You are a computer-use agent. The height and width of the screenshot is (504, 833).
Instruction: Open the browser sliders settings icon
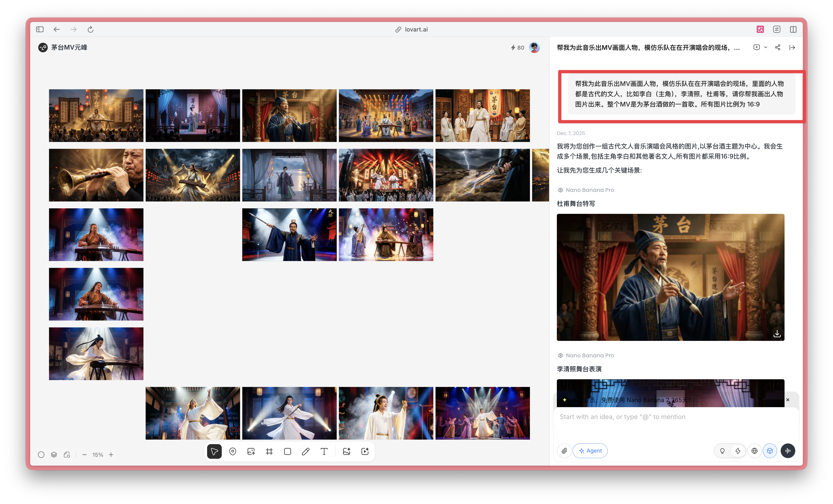(777, 29)
